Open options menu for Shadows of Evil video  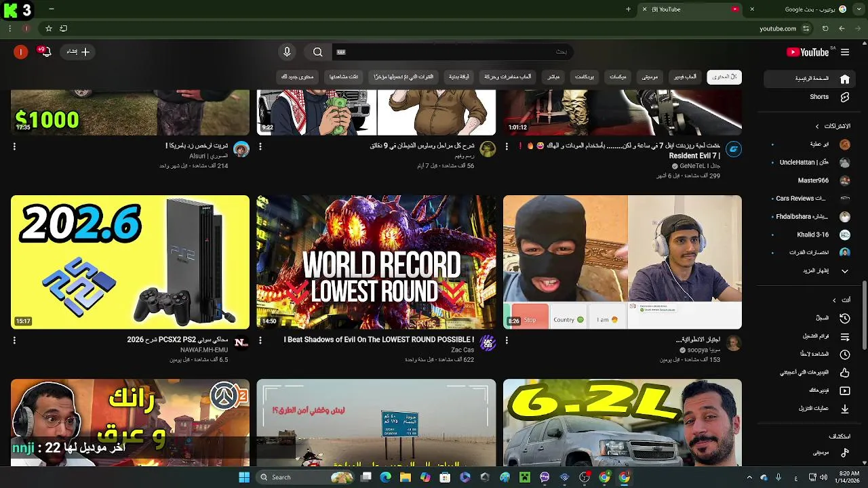click(260, 340)
